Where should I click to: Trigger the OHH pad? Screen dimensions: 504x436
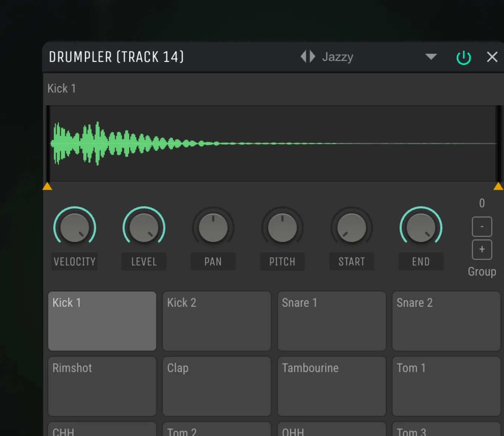(x=332, y=429)
